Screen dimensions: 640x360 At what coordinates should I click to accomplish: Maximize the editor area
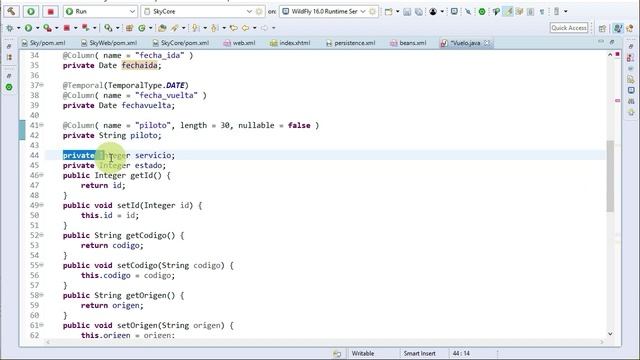pyautogui.click(x=612, y=42)
